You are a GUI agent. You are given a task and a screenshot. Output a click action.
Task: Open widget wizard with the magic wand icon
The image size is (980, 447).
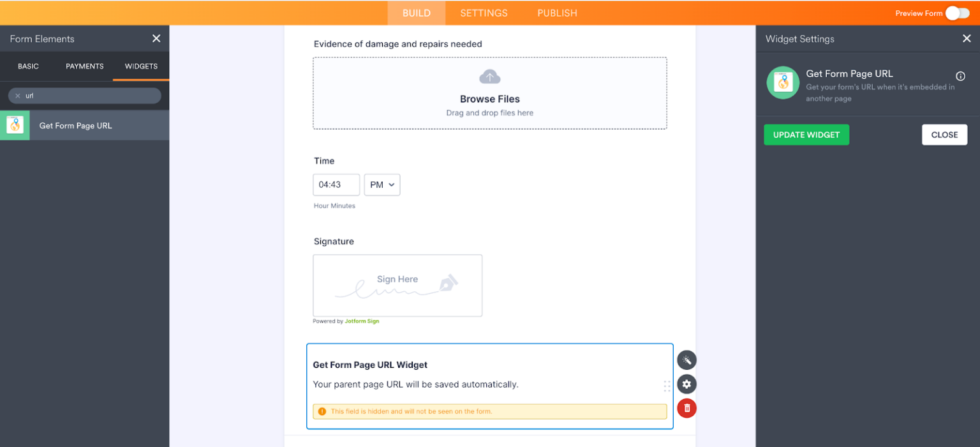(x=687, y=360)
